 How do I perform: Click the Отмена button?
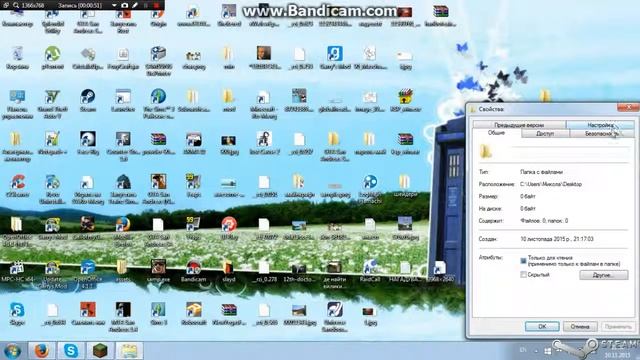pyautogui.click(x=580, y=327)
